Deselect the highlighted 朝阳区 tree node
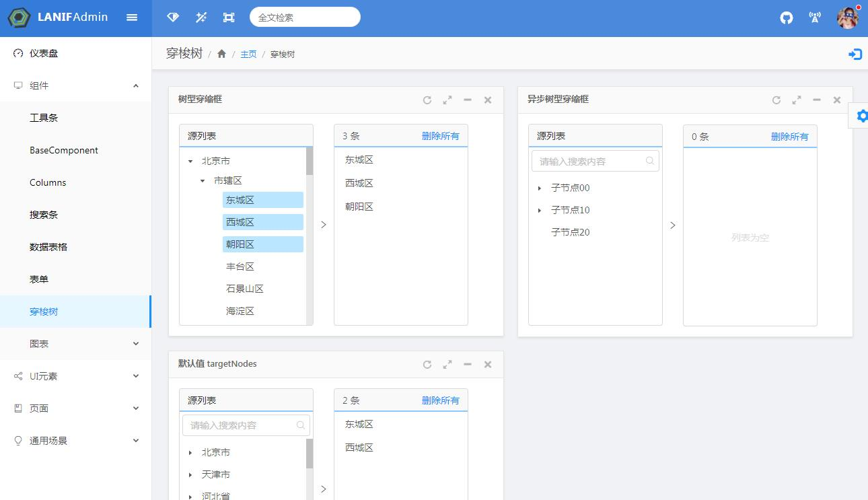This screenshot has width=868, height=500. point(263,244)
